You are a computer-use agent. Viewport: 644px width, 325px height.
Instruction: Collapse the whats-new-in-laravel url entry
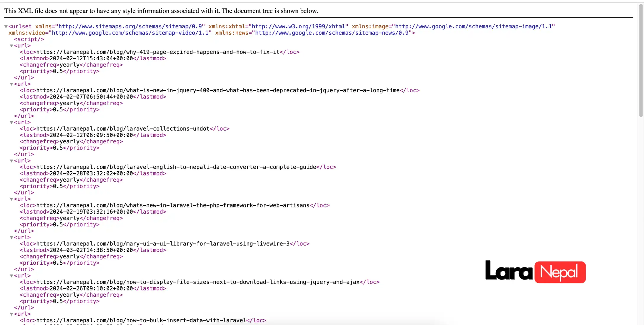point(11,199)
